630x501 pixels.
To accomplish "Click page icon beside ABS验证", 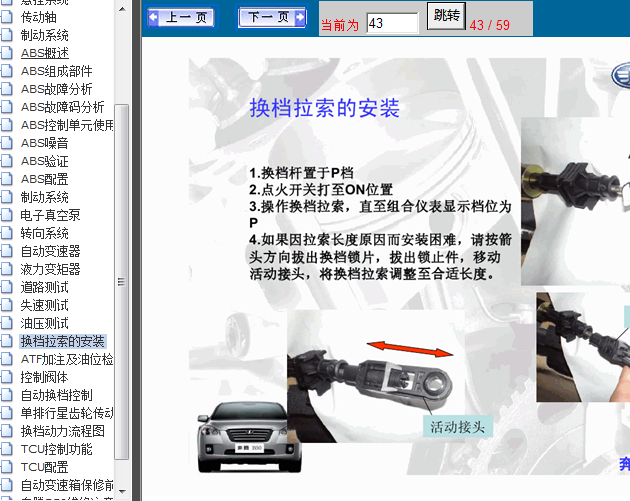I will tap(6, 161).
